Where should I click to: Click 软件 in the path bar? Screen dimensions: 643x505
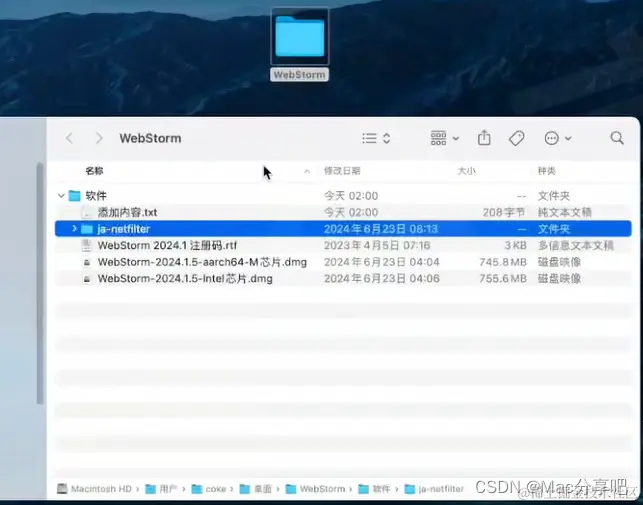pyautogui.click(x=374, y=489)
